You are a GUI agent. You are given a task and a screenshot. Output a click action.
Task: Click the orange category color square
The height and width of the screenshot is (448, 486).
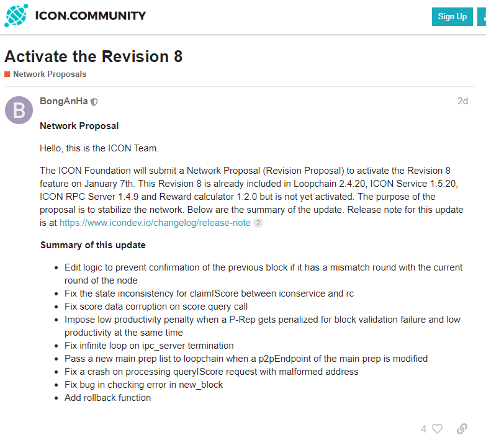click(x=7, y=74)
